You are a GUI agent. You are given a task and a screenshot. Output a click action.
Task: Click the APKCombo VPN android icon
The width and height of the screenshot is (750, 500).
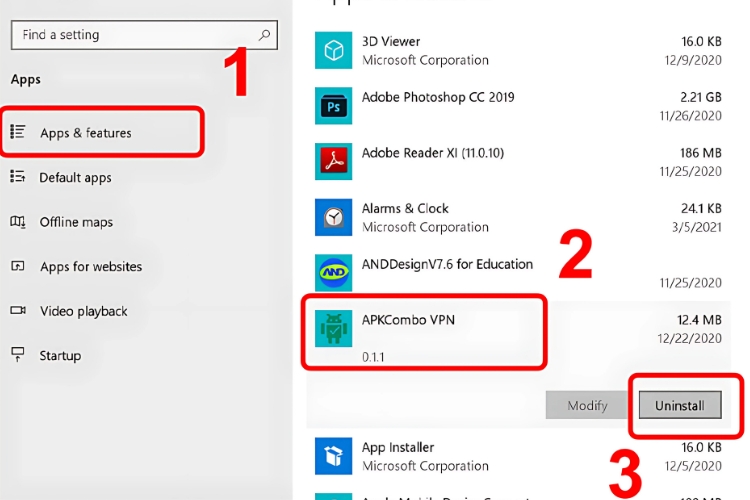tap(333, 329)
